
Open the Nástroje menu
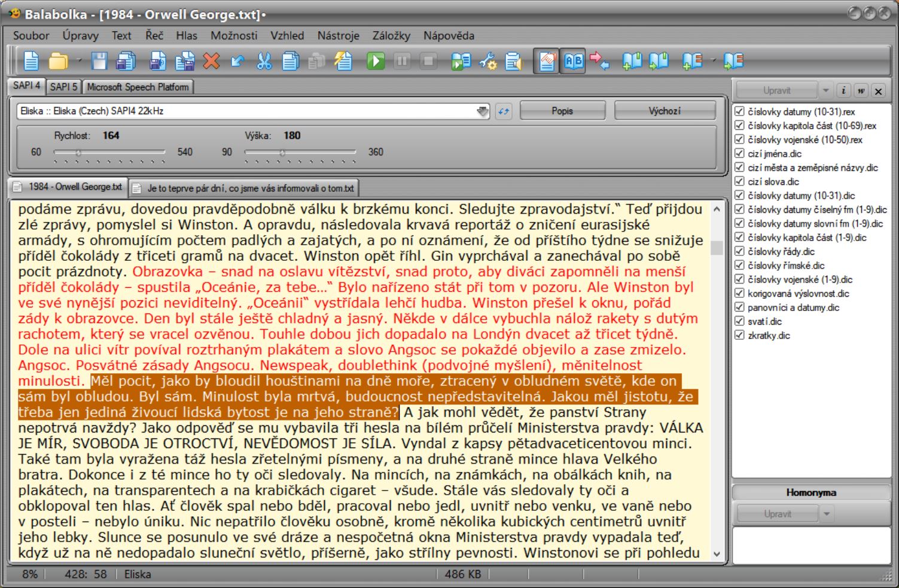pyautogui.click(x=338, y=36)
